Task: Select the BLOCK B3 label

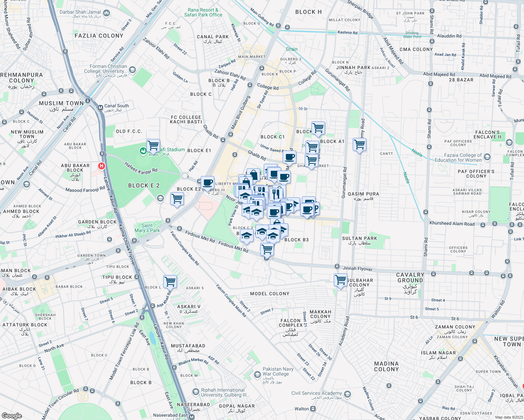Action: pyautogui.click(x=296, y=240)
